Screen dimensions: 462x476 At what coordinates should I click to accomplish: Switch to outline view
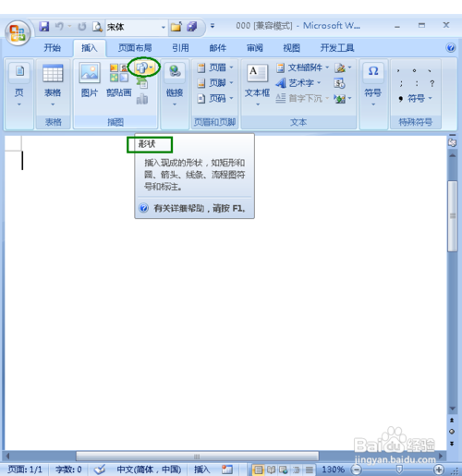click(297, 470)
